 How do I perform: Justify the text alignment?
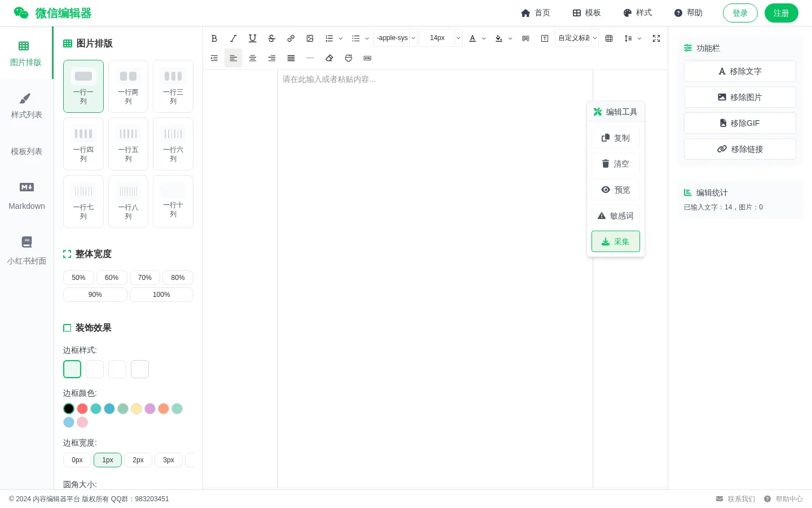(291, 58)
